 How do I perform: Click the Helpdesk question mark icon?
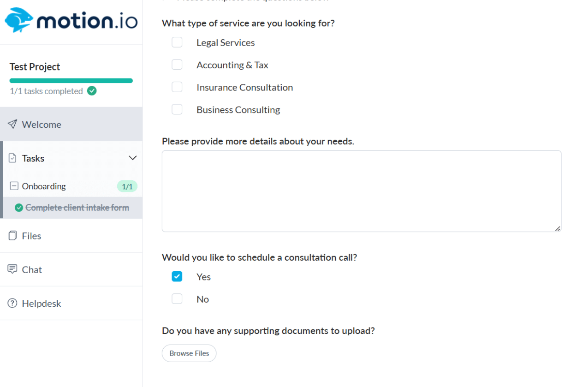point(12,304)
